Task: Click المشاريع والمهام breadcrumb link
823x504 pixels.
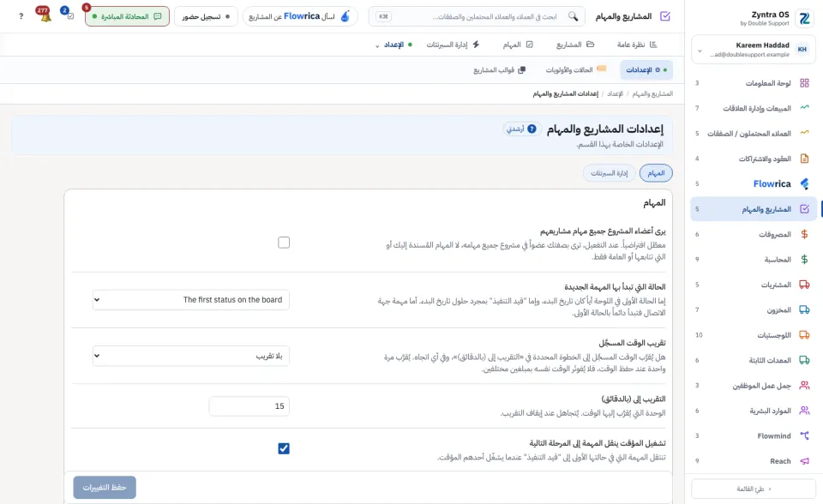Action: tap(652, 93)
